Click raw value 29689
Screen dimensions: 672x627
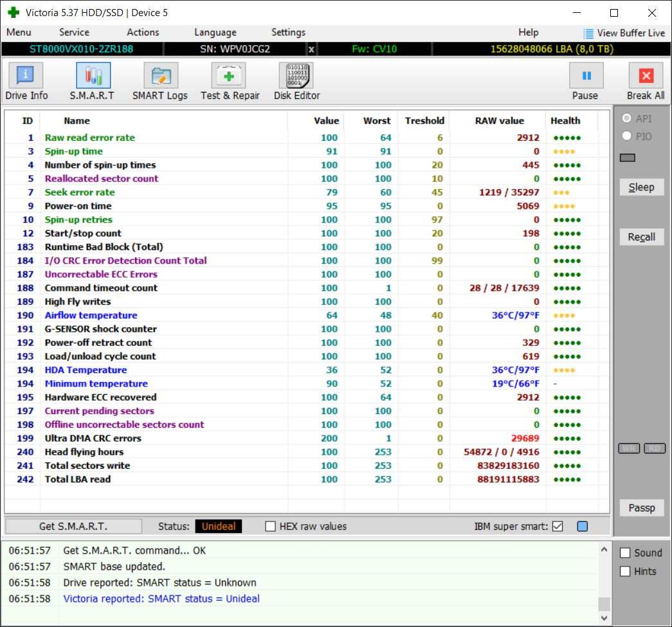coord(525,439)
